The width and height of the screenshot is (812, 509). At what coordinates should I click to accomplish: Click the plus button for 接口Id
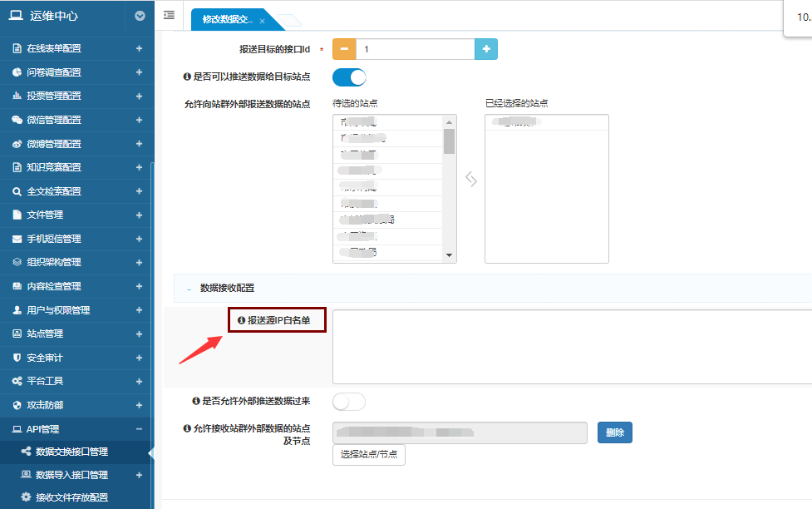click(x=486, y=49)
